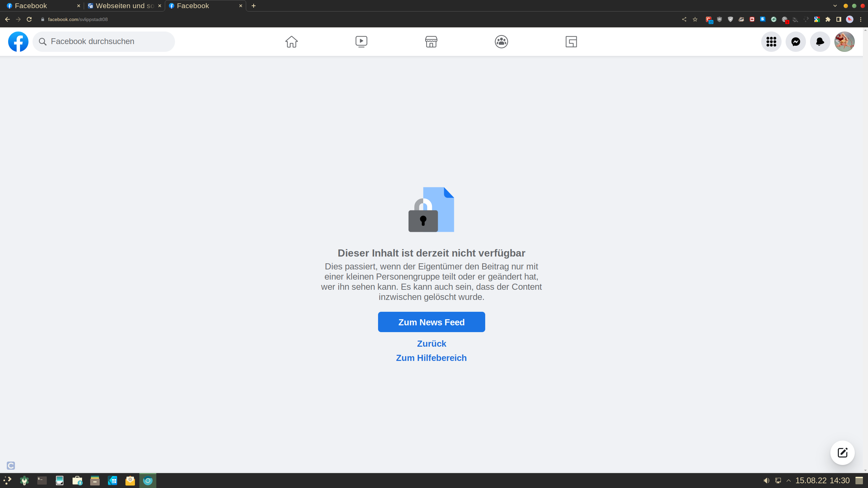Open the account profile picture menu

coord(844,42)
